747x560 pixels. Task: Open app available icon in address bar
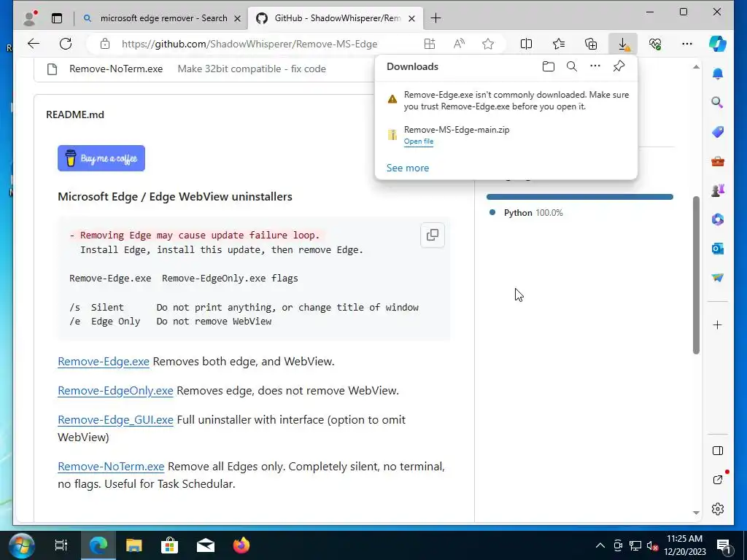pyautogui.click(x=430, y=44)
